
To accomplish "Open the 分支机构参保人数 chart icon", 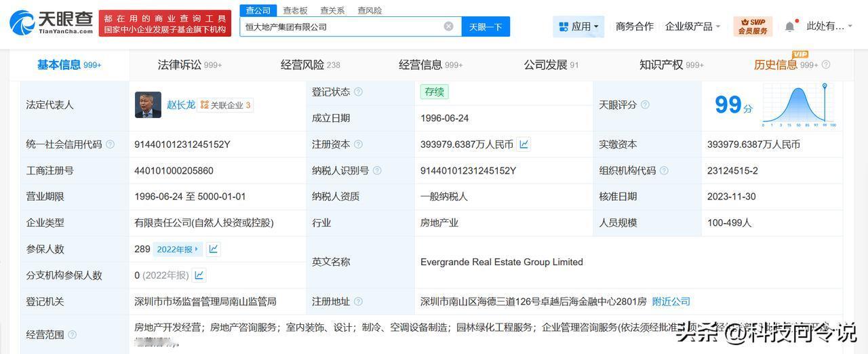I will (199, 275).
